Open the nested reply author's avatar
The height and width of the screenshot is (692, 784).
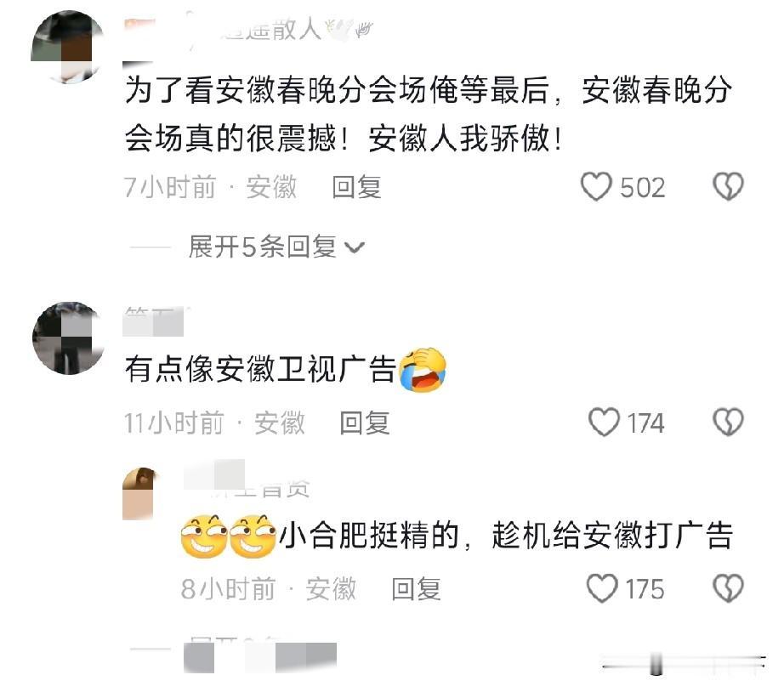(x=140, y=494)
